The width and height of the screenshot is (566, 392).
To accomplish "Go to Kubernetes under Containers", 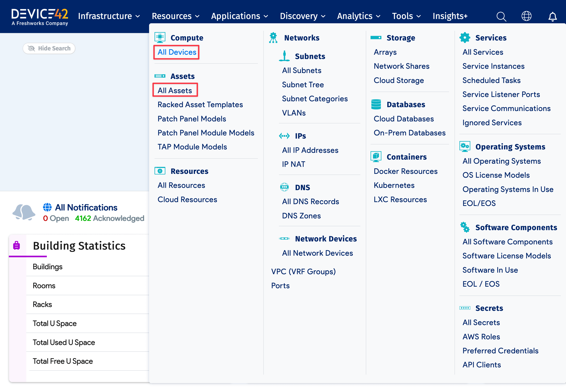I will (x=394, y=185).
